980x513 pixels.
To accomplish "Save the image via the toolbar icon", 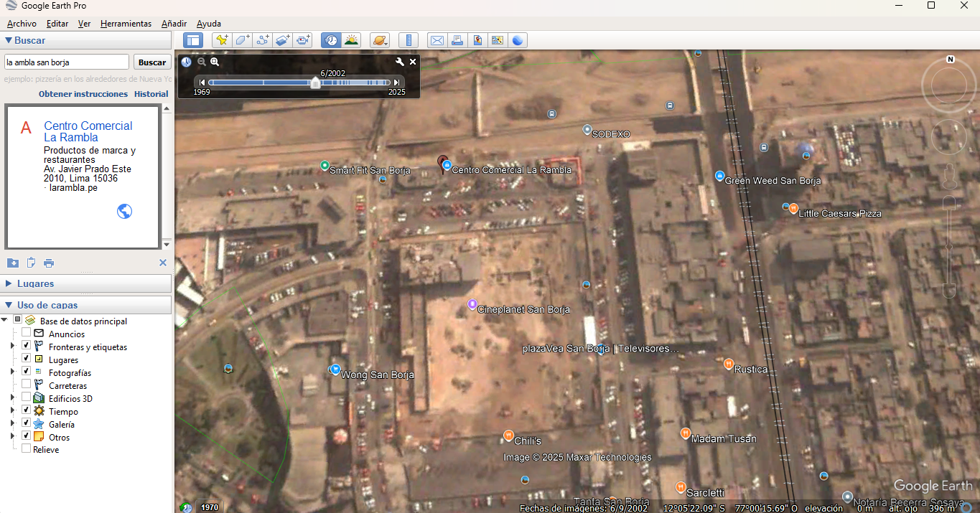I will click(x=477, y=40).
